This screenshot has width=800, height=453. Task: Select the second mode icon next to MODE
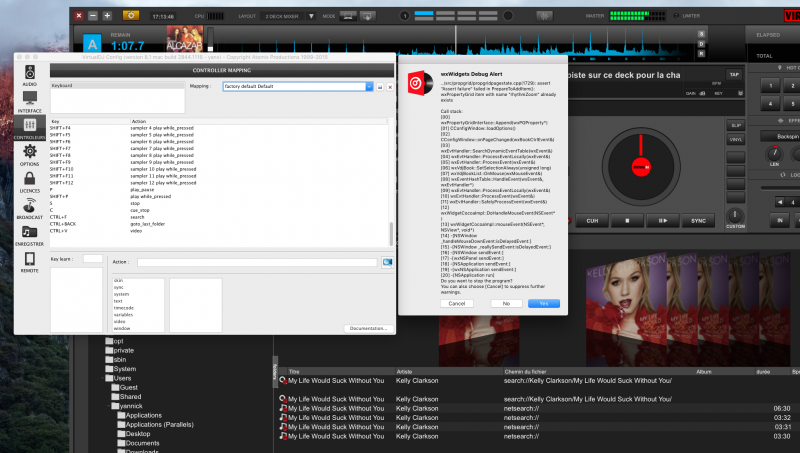(367, 16)
